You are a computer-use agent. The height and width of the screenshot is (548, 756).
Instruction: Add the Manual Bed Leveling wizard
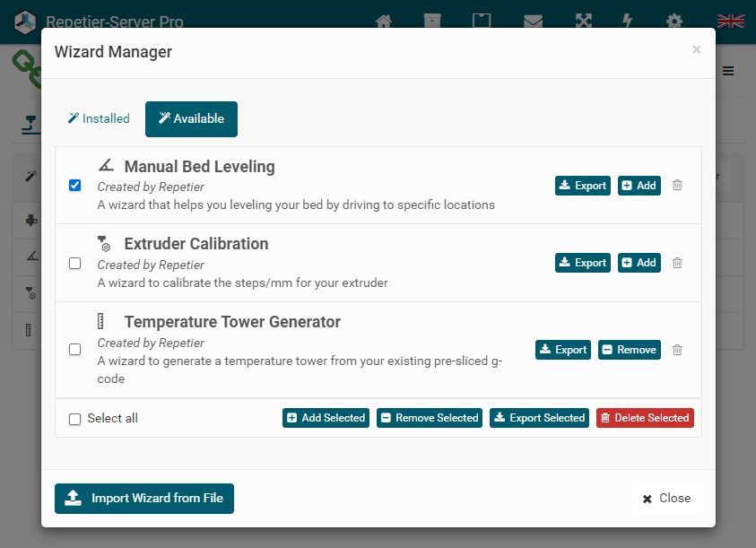click(639, 186)
